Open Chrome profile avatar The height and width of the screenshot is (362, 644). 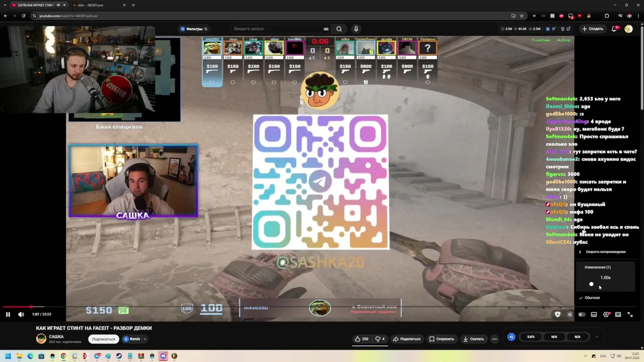tap(629, 16)
